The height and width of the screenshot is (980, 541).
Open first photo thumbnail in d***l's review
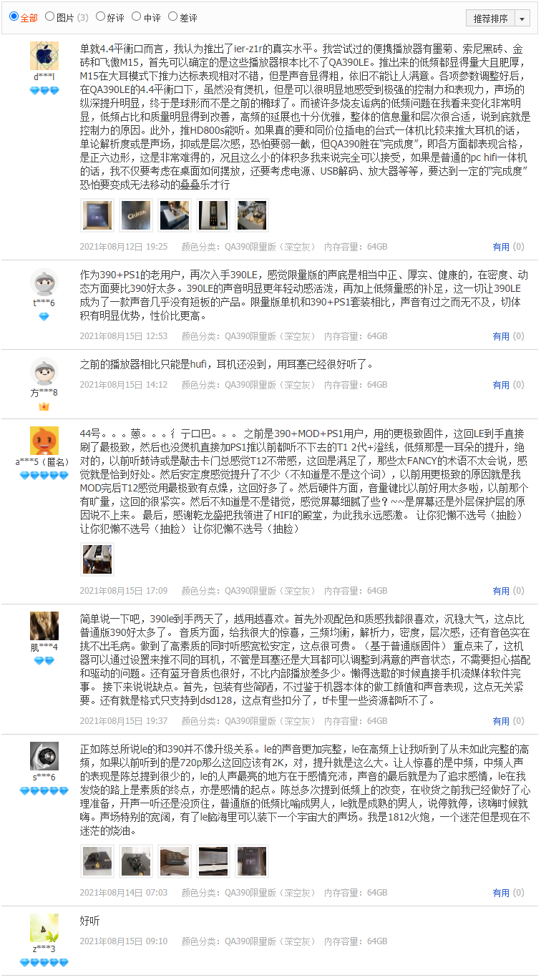tap(97, 215)
